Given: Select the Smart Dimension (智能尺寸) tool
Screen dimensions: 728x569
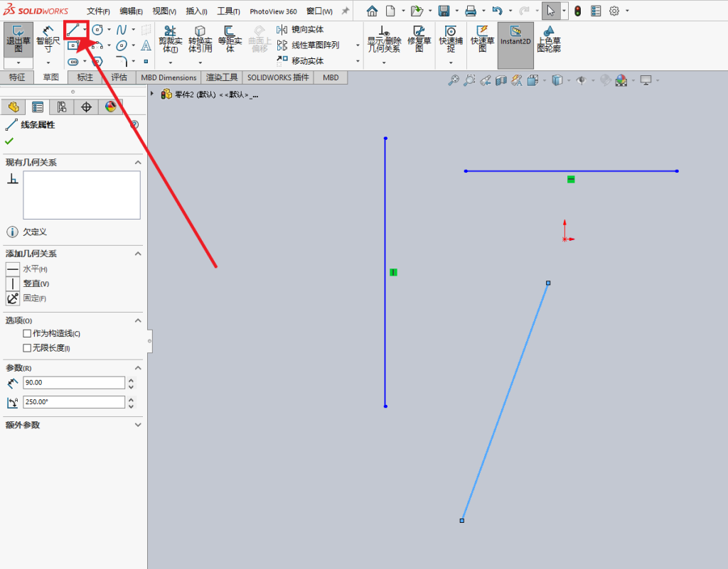Looking at the screenshot, I should pyautogui.click(x=48, y=40).
